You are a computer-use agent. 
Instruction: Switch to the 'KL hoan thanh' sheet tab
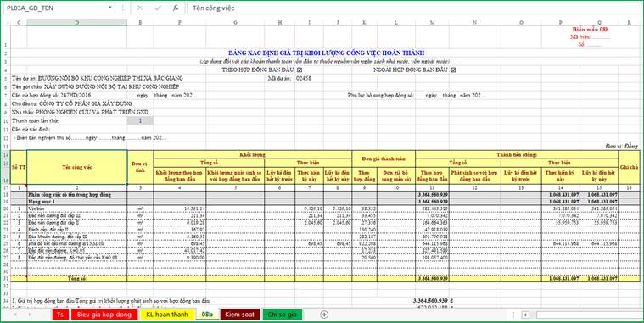pyautogui.click(x=167, y=315)
